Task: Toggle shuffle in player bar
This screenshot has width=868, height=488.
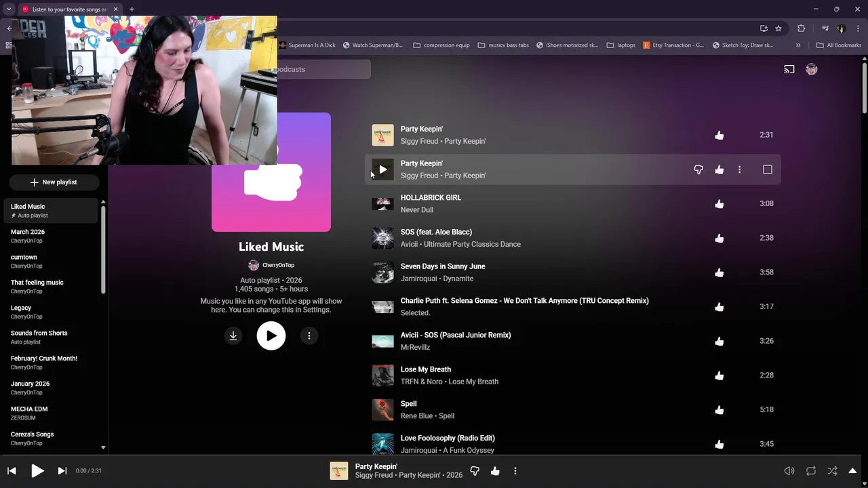Action: [832, 471]
